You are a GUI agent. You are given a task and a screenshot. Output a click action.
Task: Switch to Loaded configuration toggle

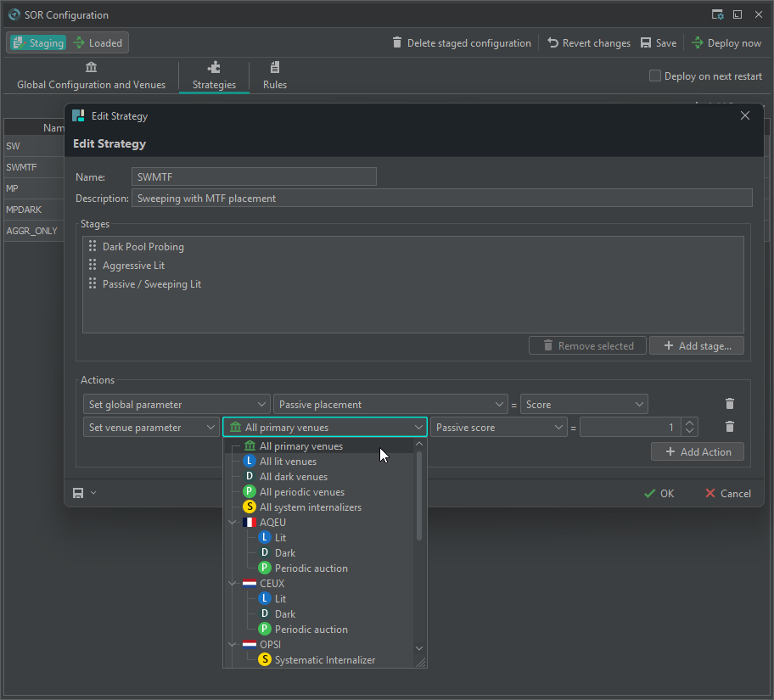click(x=98, y=42)
